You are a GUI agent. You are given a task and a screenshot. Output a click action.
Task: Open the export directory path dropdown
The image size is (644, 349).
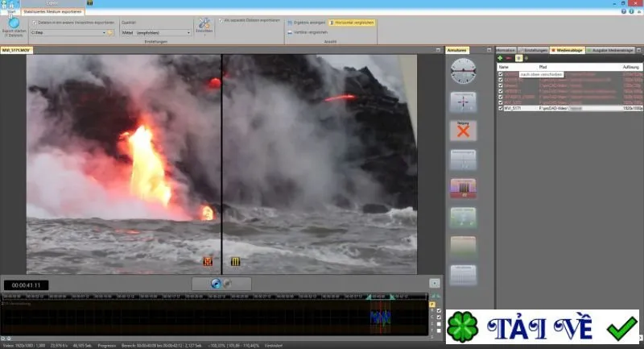(x=104, y=32)
